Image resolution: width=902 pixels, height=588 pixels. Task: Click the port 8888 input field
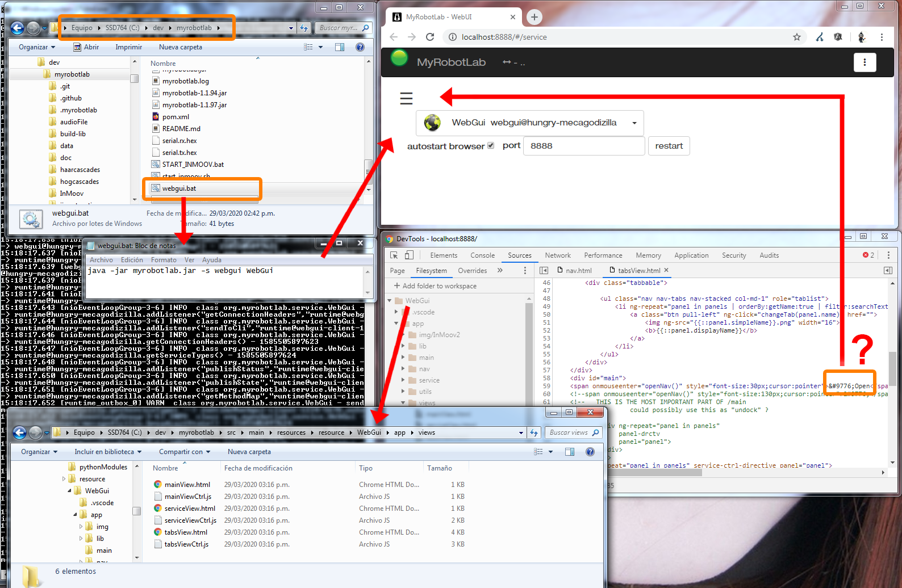pos(584,146)
